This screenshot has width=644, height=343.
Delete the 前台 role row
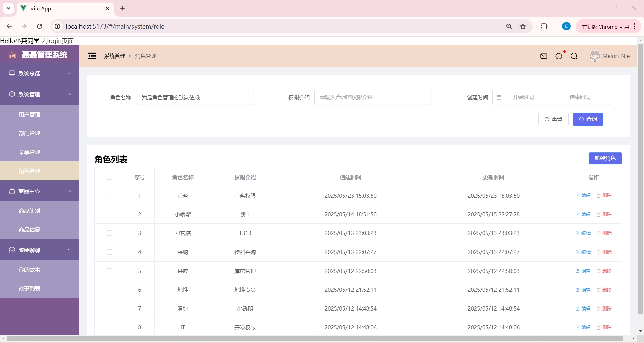coord(604,195)
